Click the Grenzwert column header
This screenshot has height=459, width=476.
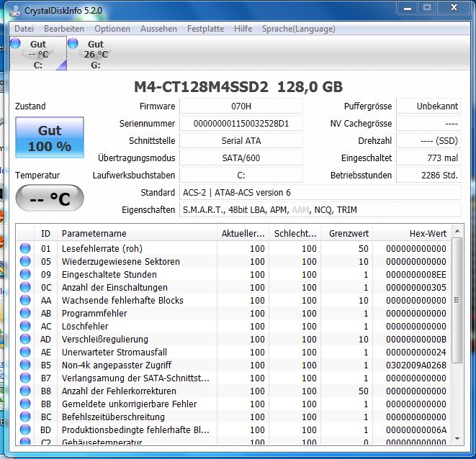tap(346, 233)
